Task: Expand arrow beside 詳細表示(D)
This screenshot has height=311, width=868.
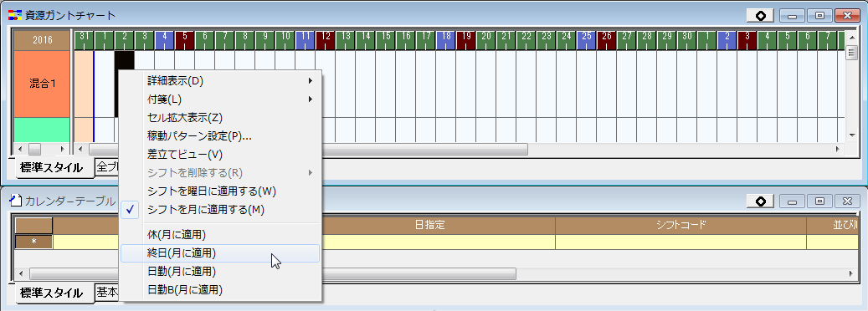Action: click(x=311, y=81)
